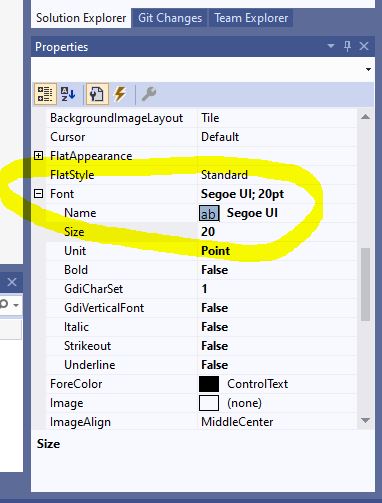This screenshot has width=382, height=503.
Task: Select the Solution Explorer tab
Action: point(81,18)
